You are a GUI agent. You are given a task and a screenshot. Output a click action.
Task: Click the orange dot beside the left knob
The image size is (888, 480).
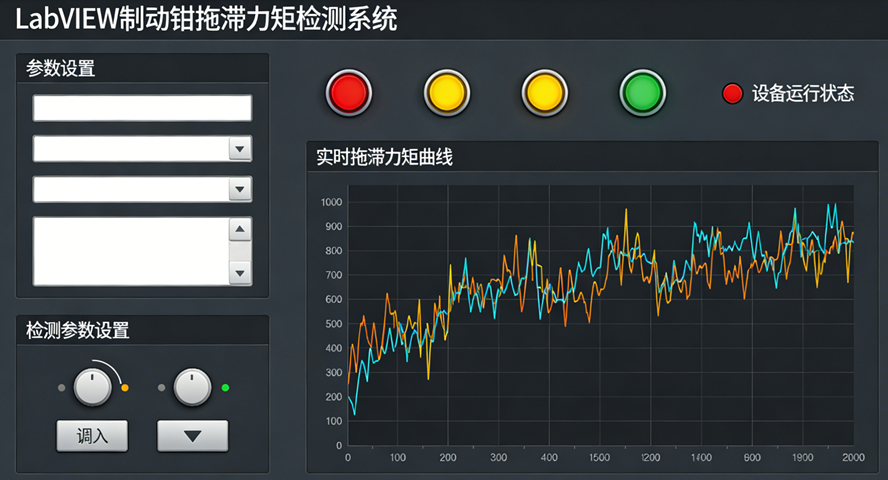pyautogui.click(x=125, y=387)
